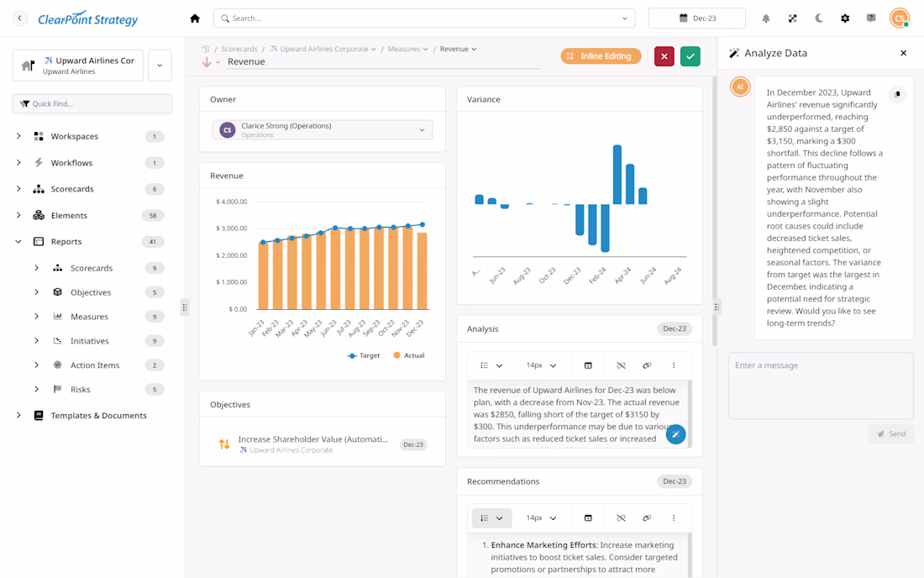Open Workspaces icon item
924x578 pixels.
(x=39, y=136)
